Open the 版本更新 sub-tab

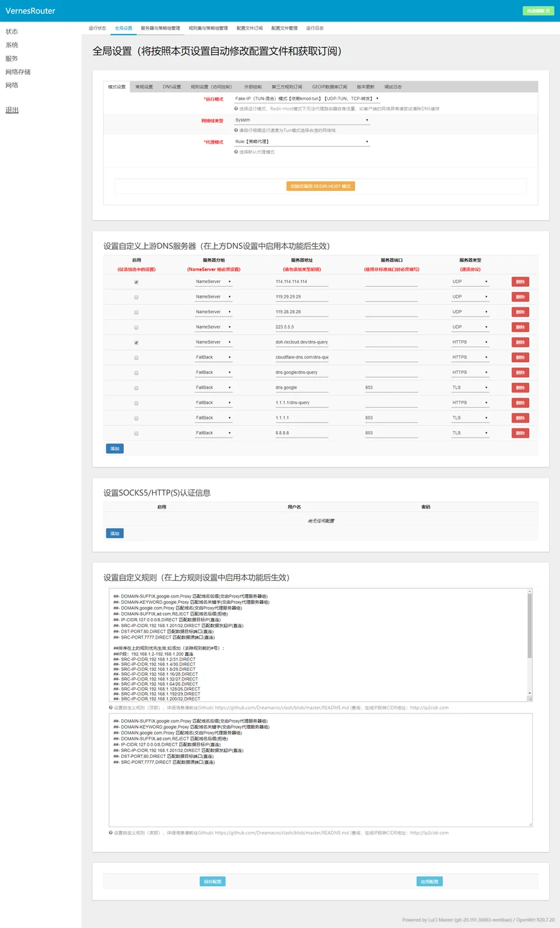365,86
